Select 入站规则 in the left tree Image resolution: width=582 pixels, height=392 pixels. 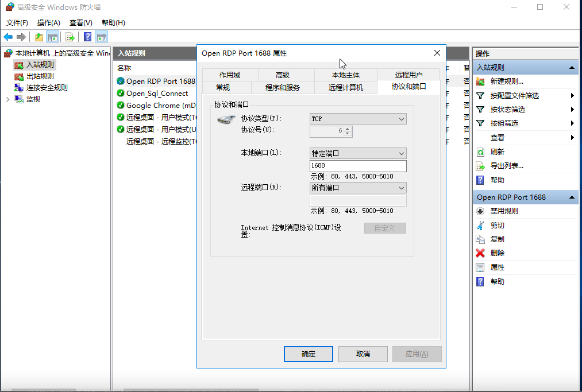(x=40, y=64)
